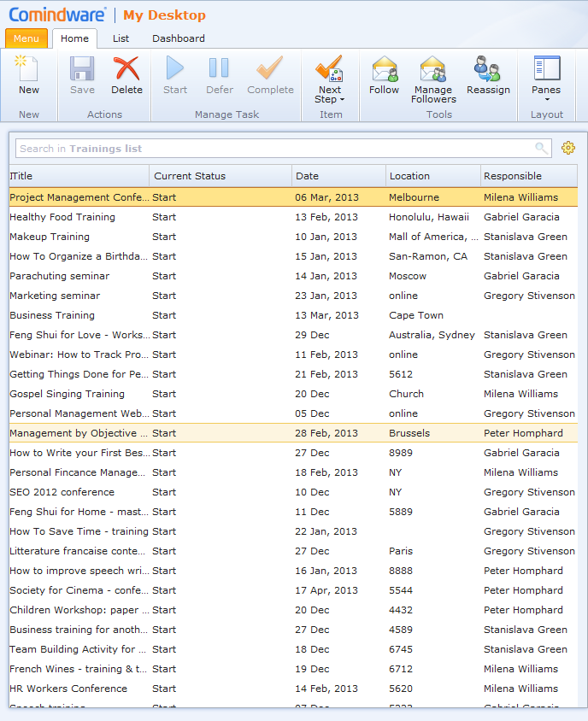Click Peter Homphard in Brussels row
588x721 pixels.
[523, 433]
